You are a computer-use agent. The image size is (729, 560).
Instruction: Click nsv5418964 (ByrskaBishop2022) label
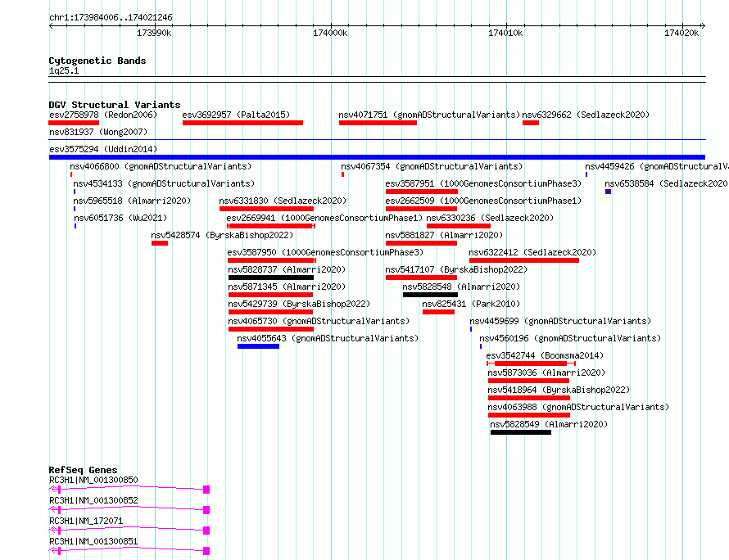coord(559,390)
